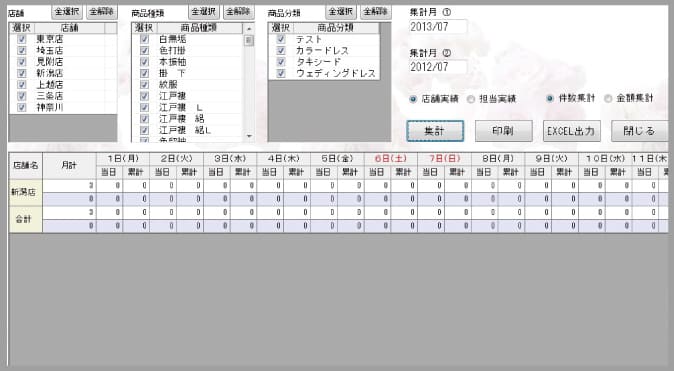Click 全解除 button for 商品分類 list

point(375,12)
